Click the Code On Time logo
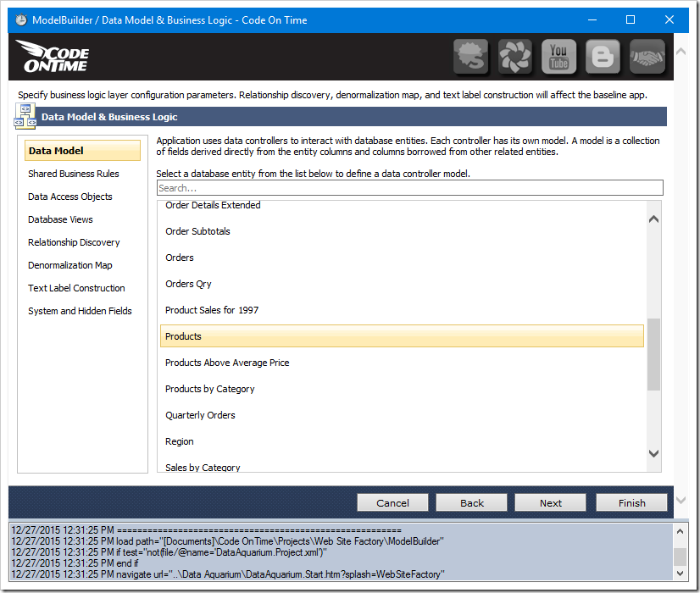700x593 pixels. (x=53, y=56)
